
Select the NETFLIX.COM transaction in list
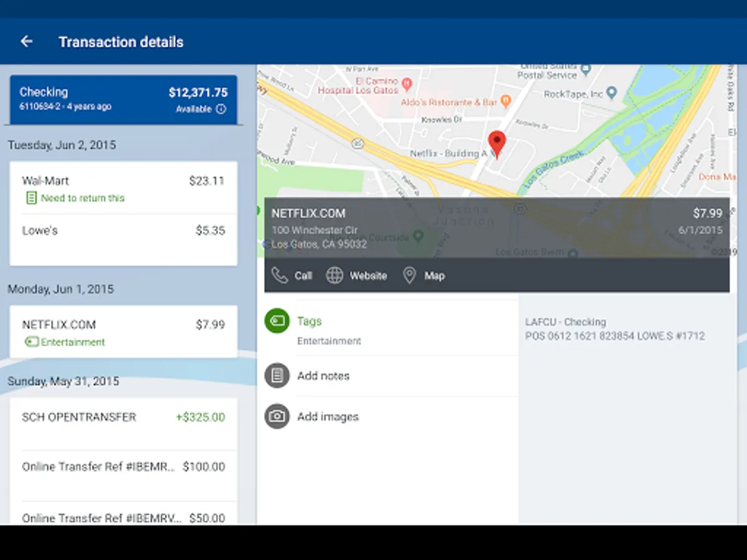coord(123,332)
